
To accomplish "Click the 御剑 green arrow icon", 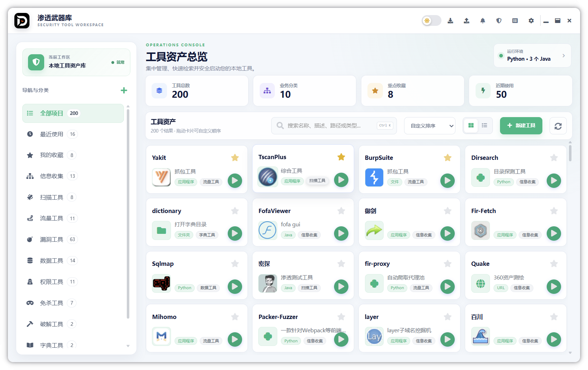I will (x=374, y=230).
